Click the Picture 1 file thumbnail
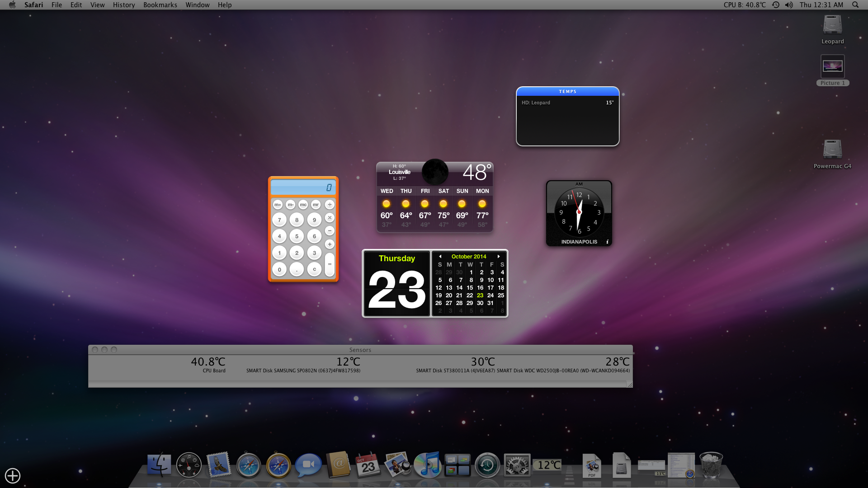 coord(832,67)
